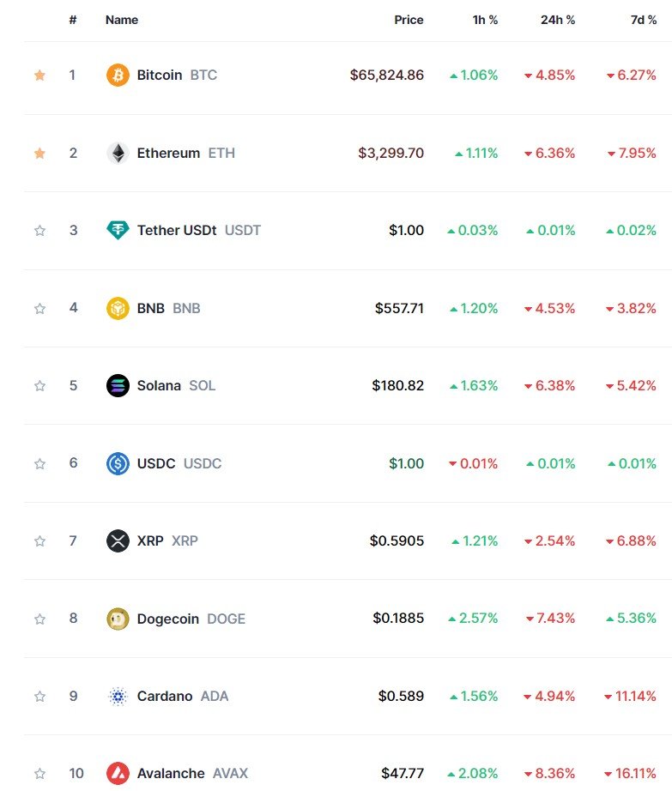Click the BNB yellow logo icon
This screenshot has width=672, height=791.
point(118,308)
